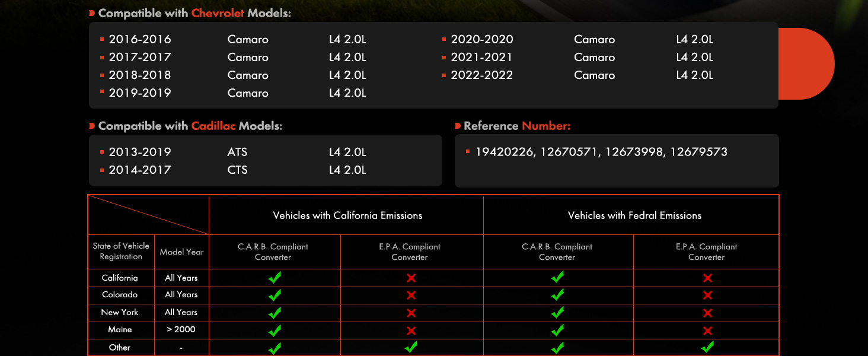This screenshot has height=356, width=868.
Task: Select the "2022-2022" year text
Action: (x=482, y=75)
